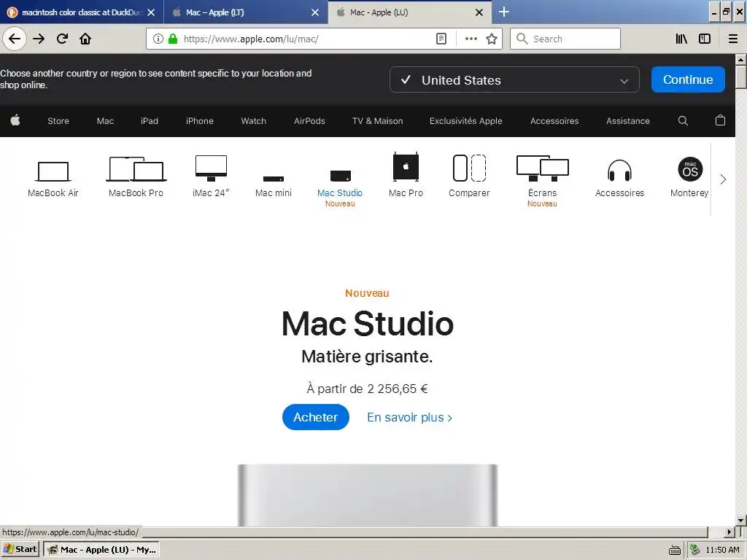Close the Mac – Apple (LT) tab

[315, 12]
